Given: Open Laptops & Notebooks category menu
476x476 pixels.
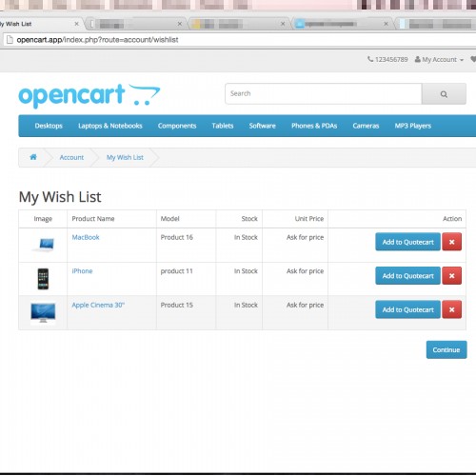Looking at the screenshot, I should coord(110,126).
